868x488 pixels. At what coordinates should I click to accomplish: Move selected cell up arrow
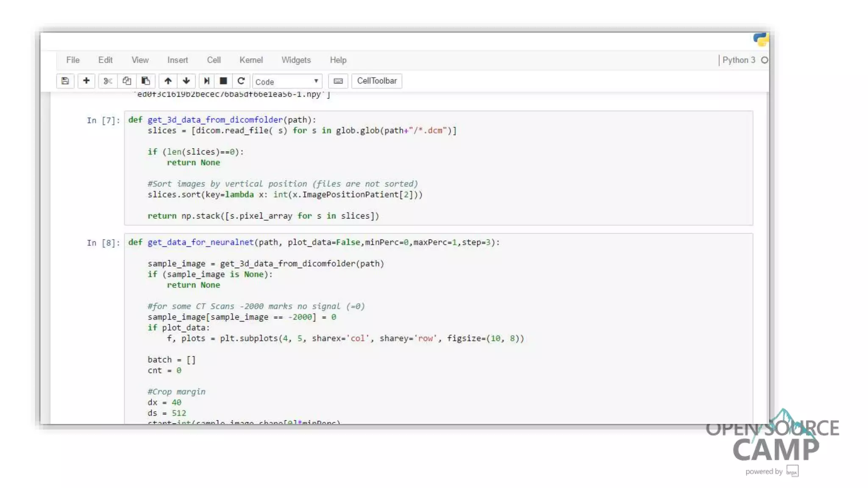pos(168,81)
